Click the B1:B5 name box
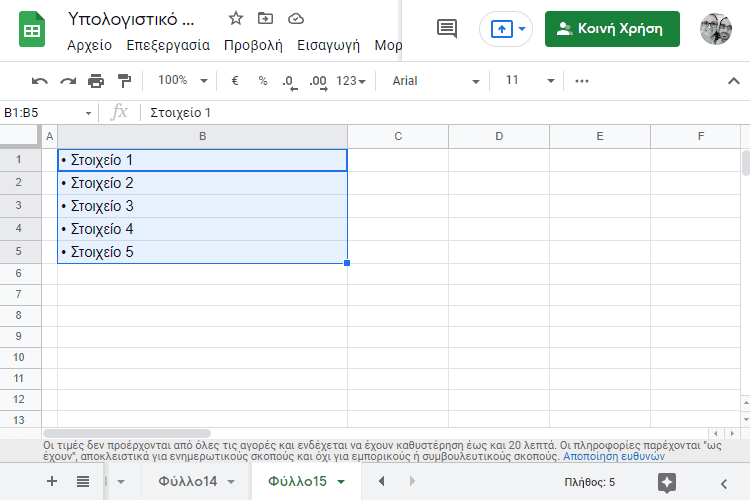Viewport: 750px width, 500px height. tap(42, 112)
